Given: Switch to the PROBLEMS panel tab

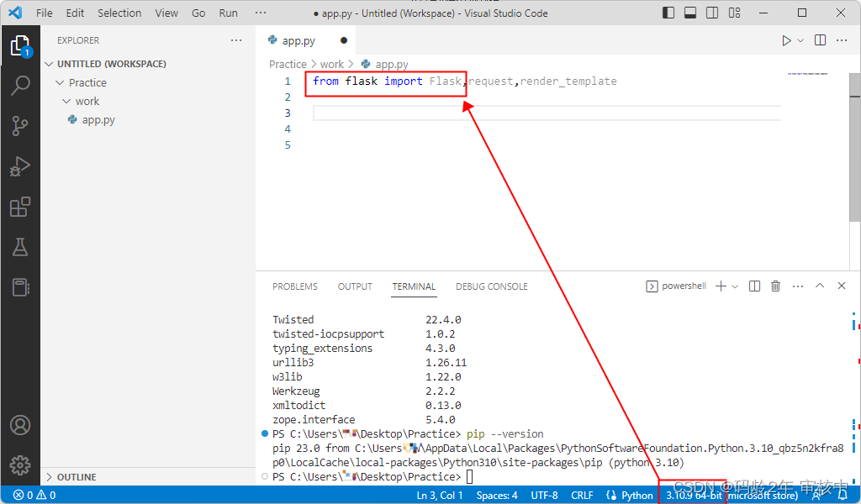Looking at the screenshot, I should (x=295, y=286).
